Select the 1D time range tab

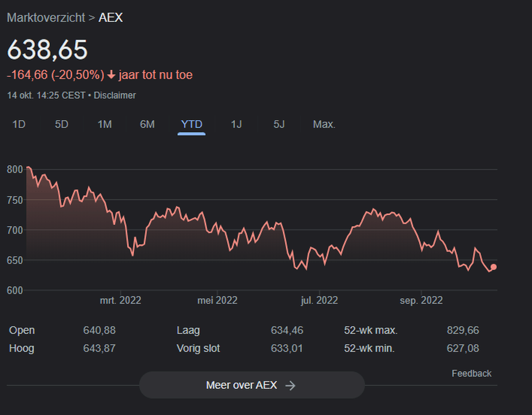(x=19, y=124)
